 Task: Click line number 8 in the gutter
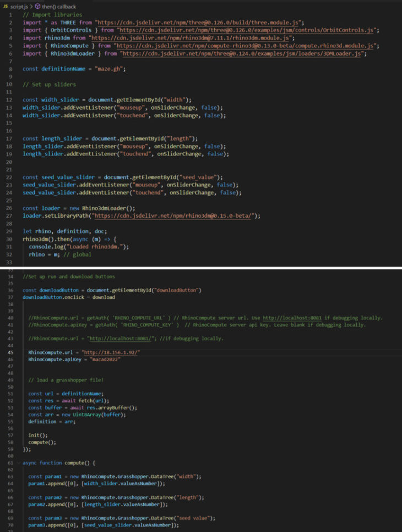click(10, 69)
